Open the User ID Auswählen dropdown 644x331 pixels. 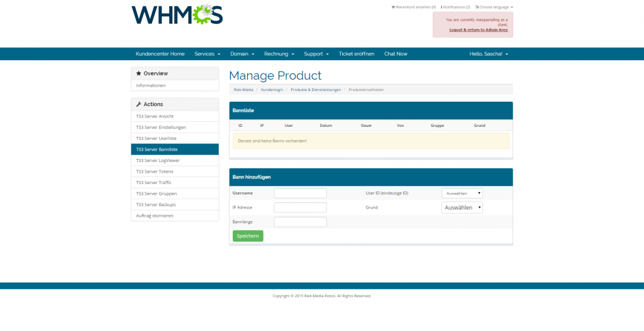462,193
